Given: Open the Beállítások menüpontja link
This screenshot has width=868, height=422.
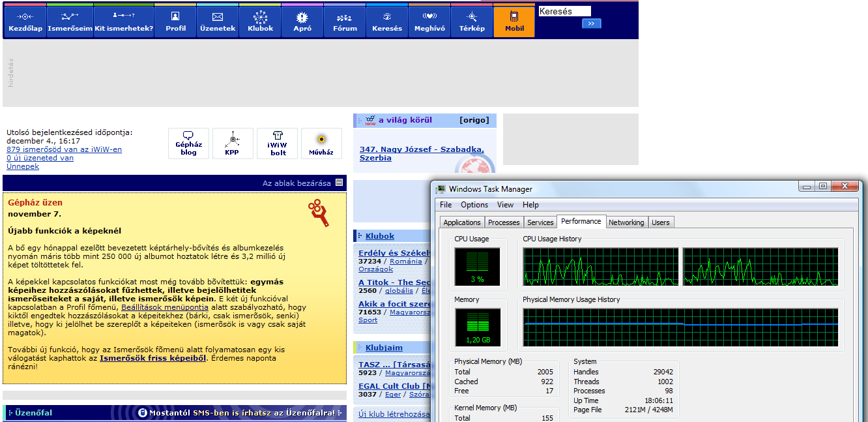Looking at the screenshot, I should [165, 307].
